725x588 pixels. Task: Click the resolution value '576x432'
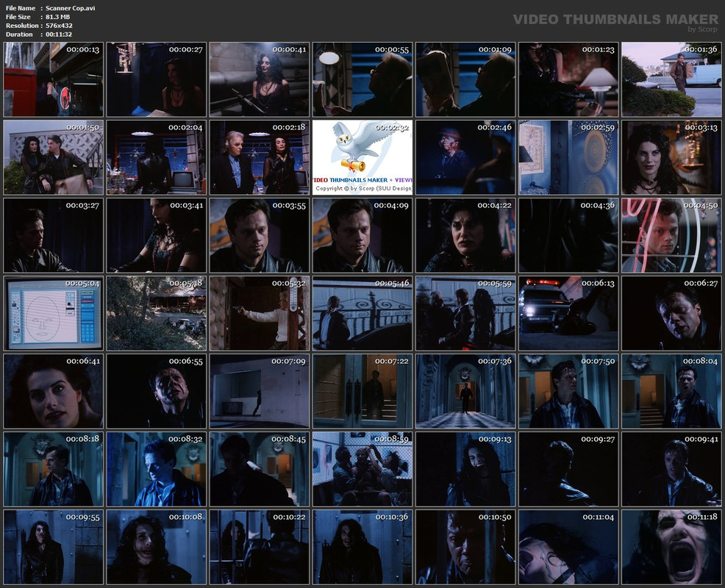pyautogui.click(x=59, y=26)
